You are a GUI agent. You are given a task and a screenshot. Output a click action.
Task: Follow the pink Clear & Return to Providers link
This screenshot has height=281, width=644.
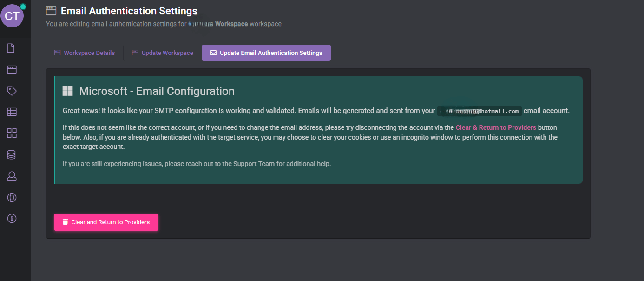click(496, 127)
